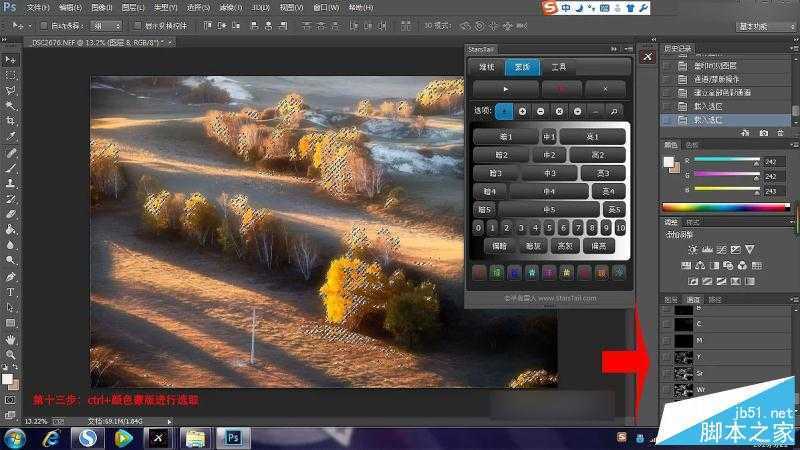
Task: Open the 窗口(W) menu
Action: click(x=326, y=8)
